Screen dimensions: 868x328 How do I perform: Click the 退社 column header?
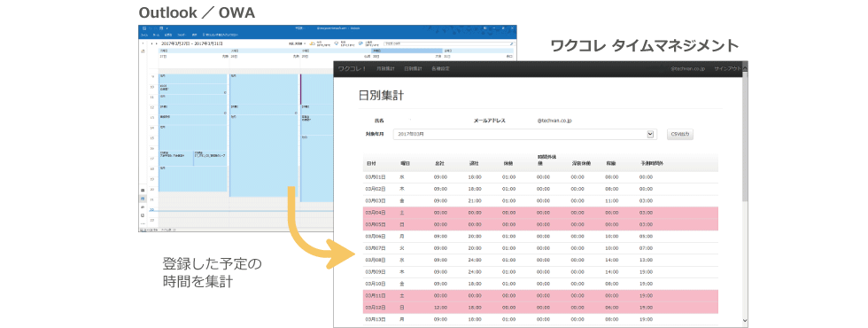click(x=474, y=163)
